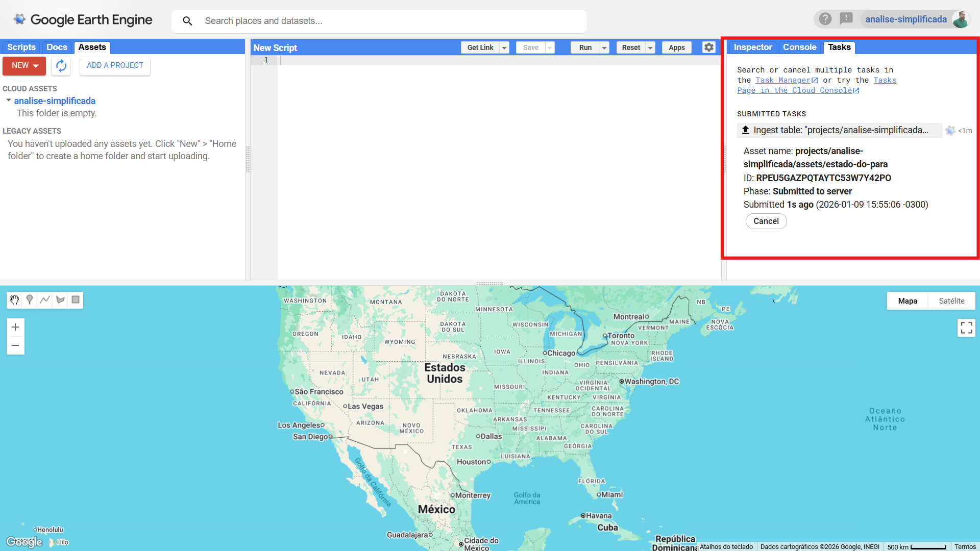The width and height of the screenshot is (980, 551).
Task: Cancel the ingest table task
Action: click(x=766, y=221)
